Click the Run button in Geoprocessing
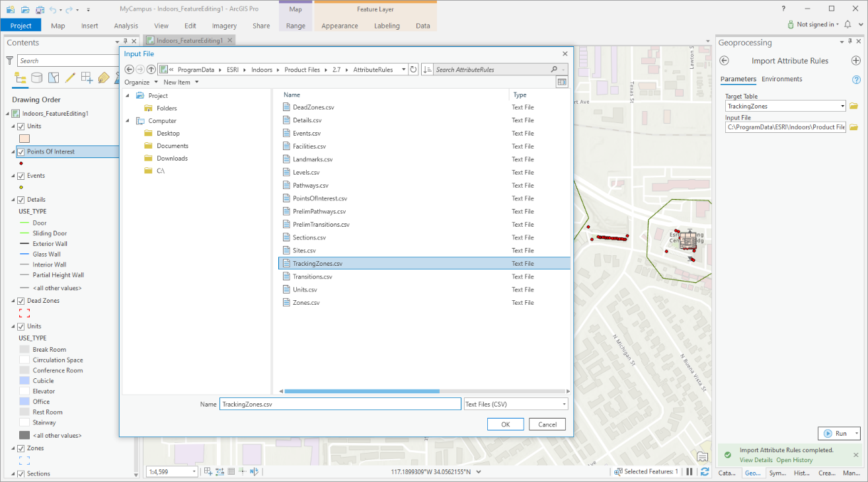Screen dimensions: 868x482 [838, 433]
